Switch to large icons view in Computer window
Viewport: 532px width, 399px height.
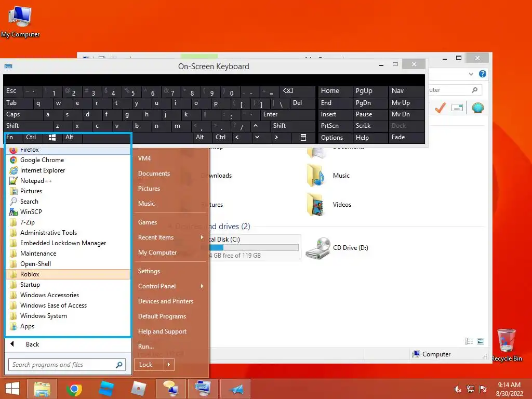(x=481, y=341)
